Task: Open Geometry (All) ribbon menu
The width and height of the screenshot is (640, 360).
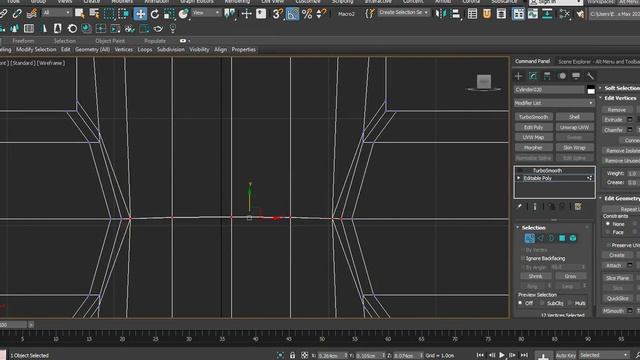Action: pyautogui.click(x=93, y=50)
